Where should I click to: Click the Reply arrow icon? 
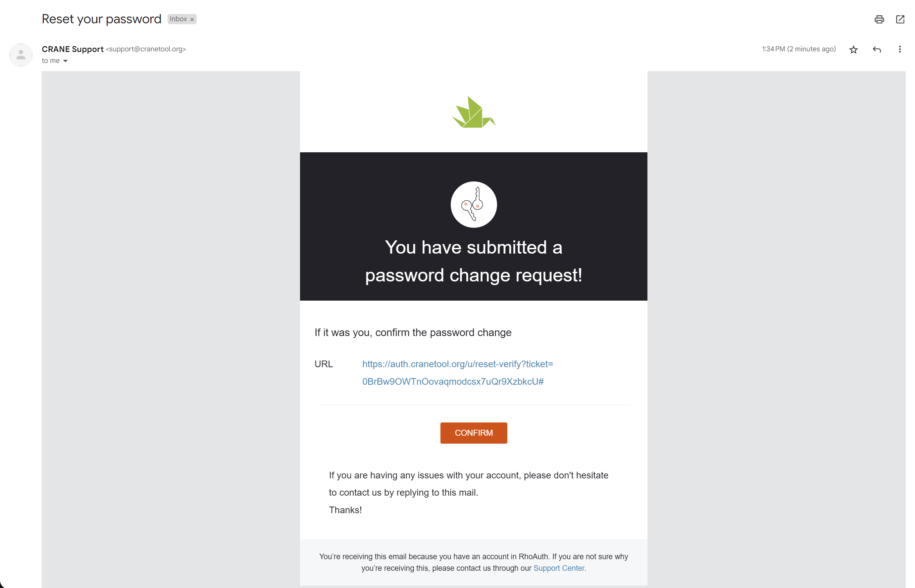tap(877, 50)
